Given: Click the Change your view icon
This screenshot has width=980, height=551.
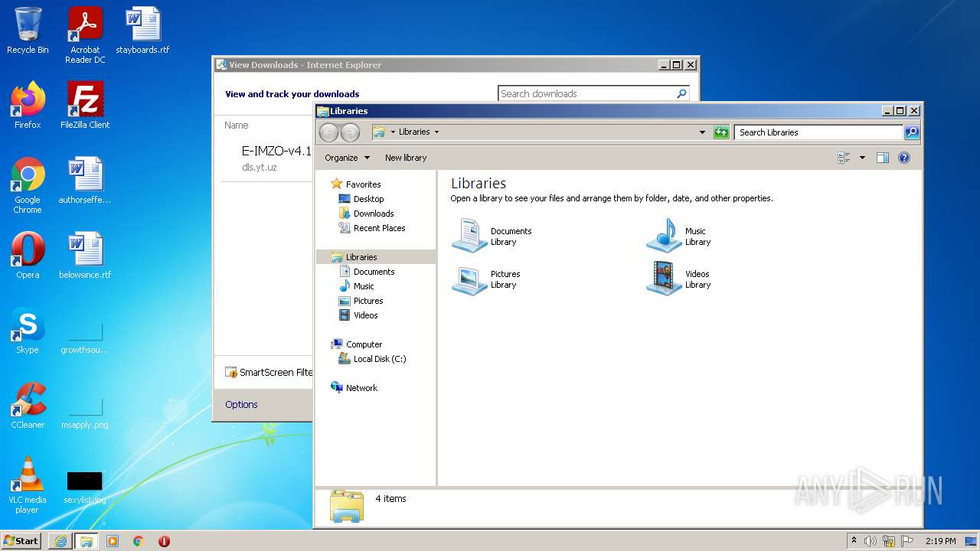Looking at the screenshot, I should 844,158.
